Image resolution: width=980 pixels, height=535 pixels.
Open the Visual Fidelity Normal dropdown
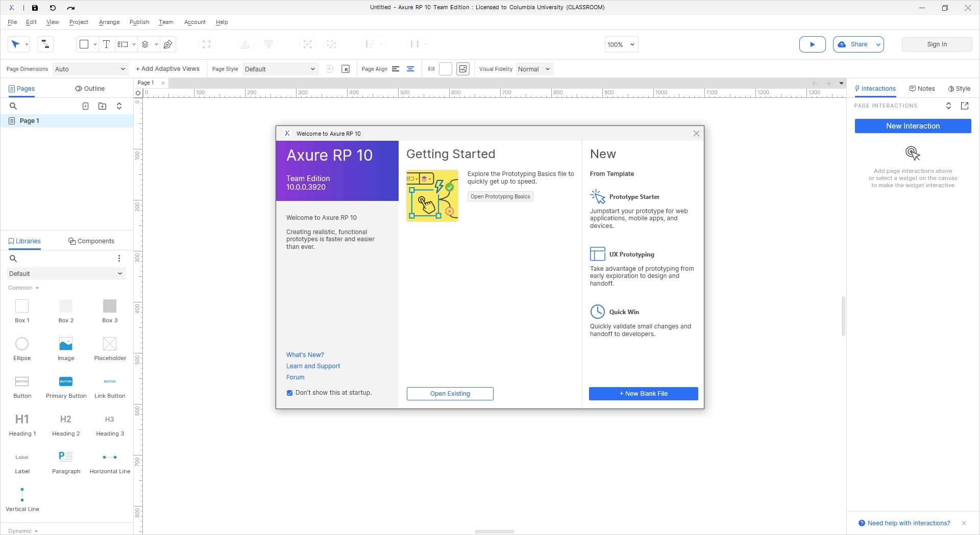pyautogui.click(x=534, y=69)
